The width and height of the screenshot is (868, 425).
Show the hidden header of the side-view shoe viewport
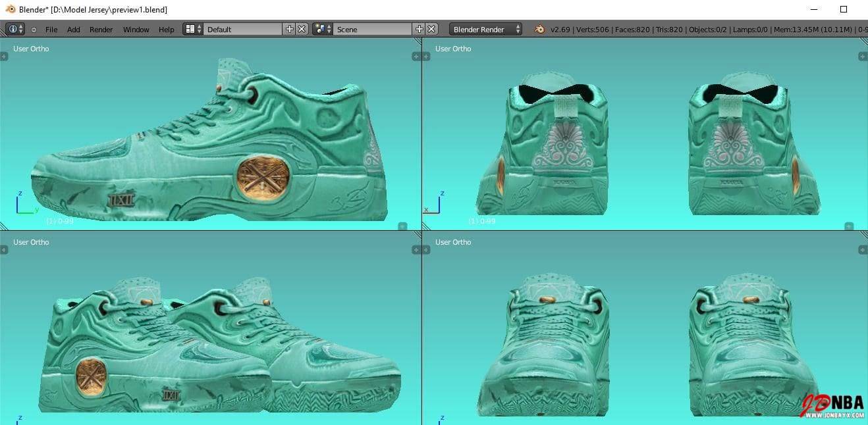[402, 226]
